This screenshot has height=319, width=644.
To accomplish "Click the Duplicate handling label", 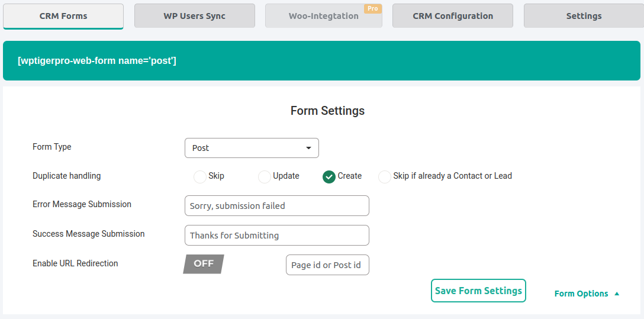I will coord(66,176).
